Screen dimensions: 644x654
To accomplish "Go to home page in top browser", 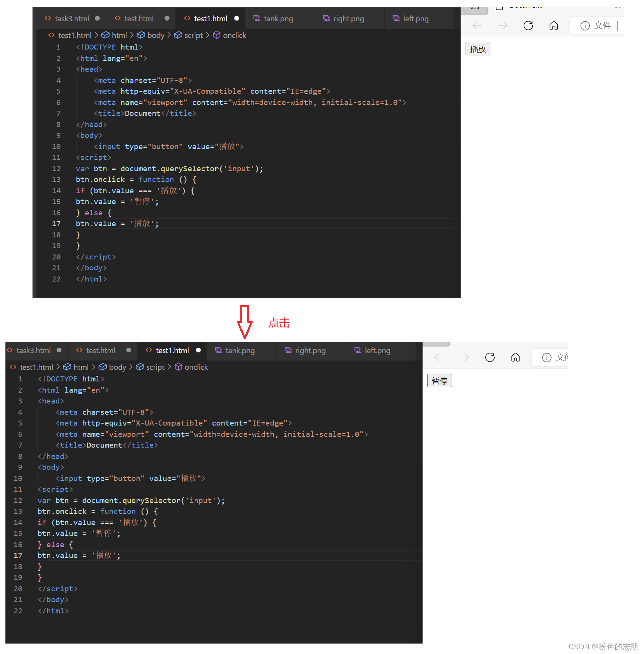I will (554, 26).
